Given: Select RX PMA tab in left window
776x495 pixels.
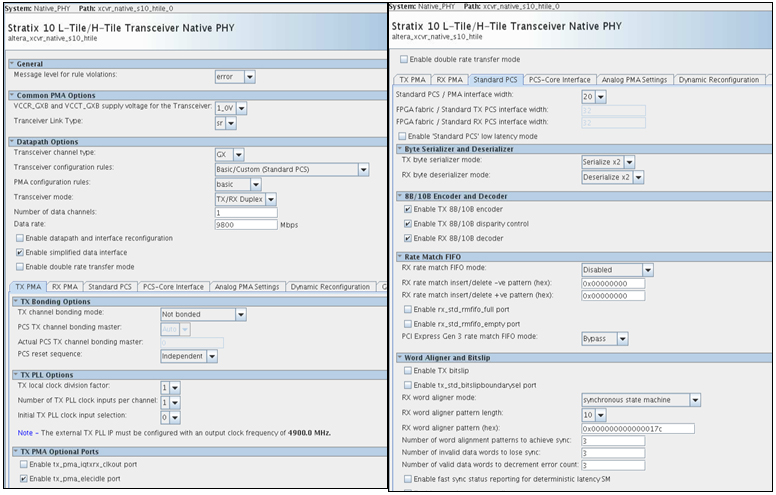Looking at the screenshot, I should (65, 287).
